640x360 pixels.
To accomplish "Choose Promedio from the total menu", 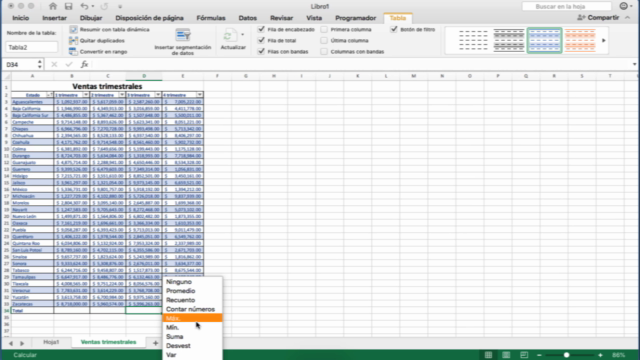I will [192, 291].
